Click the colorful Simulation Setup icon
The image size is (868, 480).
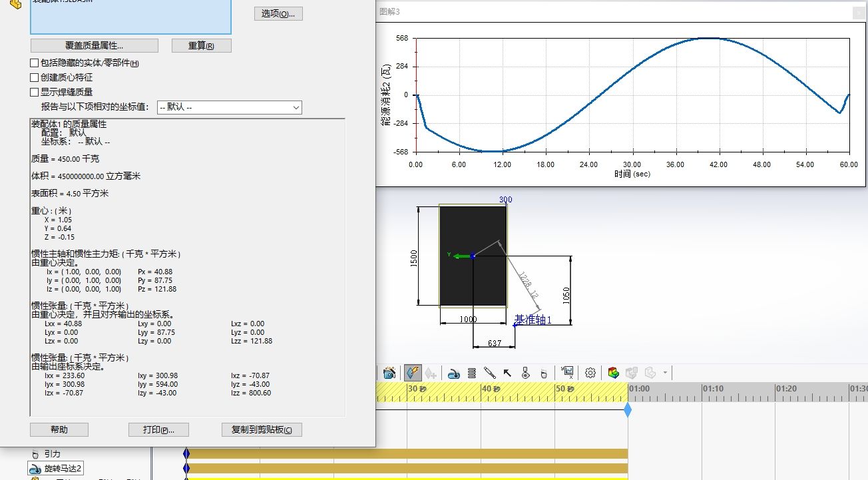coord(613,373)
